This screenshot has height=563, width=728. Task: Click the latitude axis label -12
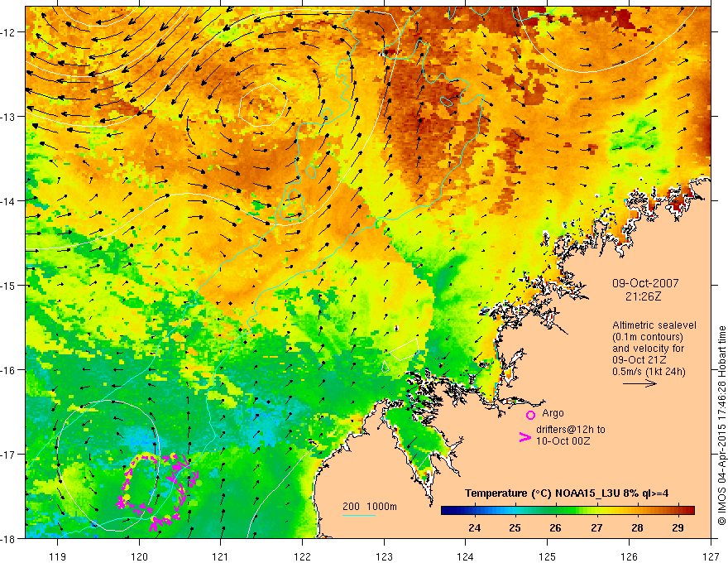7,32
